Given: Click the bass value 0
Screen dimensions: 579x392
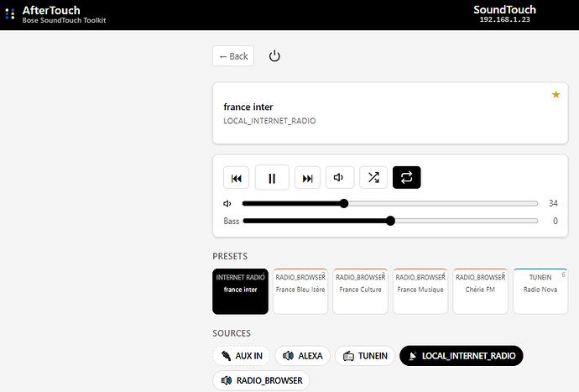Looking at the screenshot, I should pyautogui.click(x=555, y=221).
